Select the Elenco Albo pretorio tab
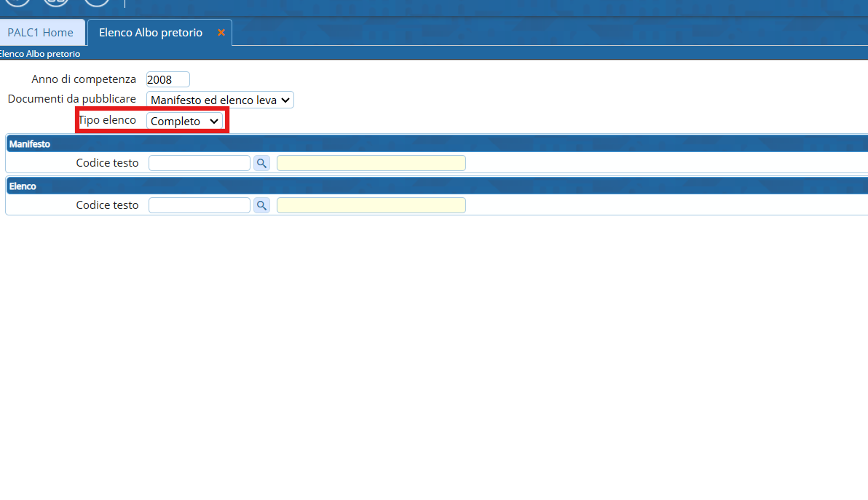Screen dimensions: 868x500 pyautogui.click(x=151, y=33)
